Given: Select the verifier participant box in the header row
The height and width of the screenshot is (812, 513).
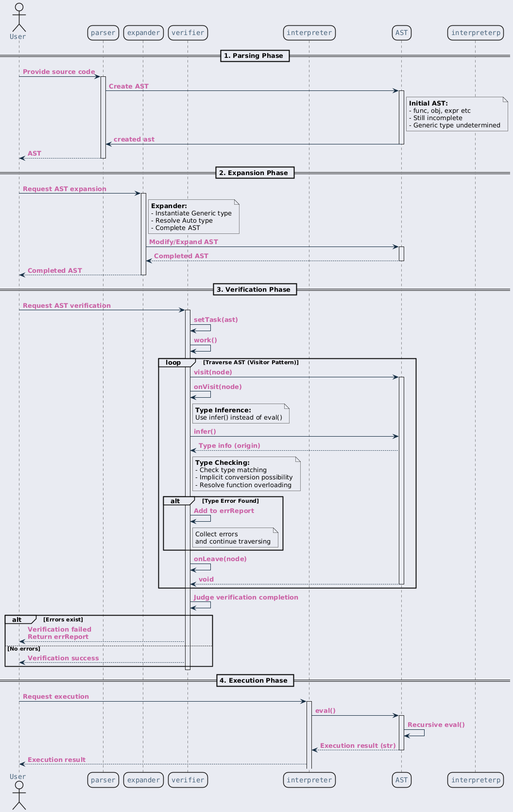Looking at the screenshot, I should point(188,33).
